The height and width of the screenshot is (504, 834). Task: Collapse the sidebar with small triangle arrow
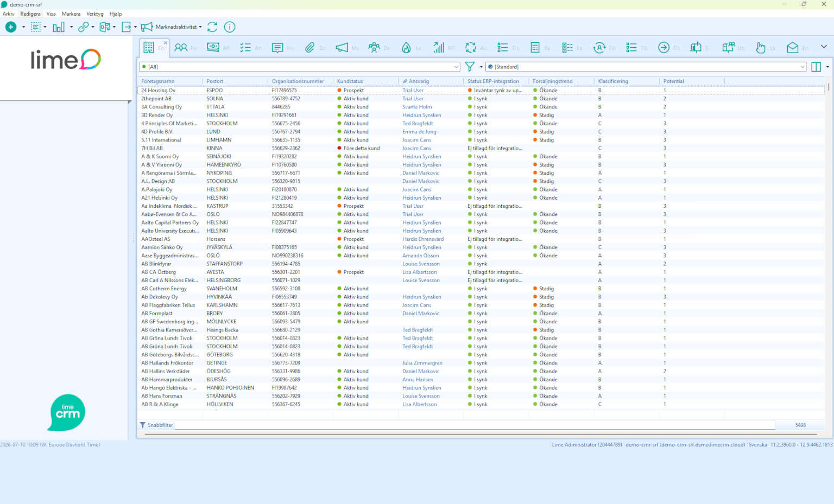130,102
